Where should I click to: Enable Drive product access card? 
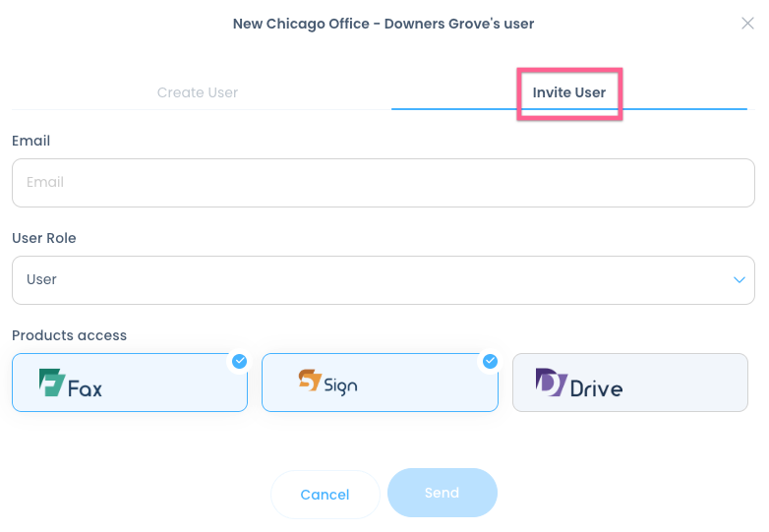pyautogui.click(x=629, y=383)
